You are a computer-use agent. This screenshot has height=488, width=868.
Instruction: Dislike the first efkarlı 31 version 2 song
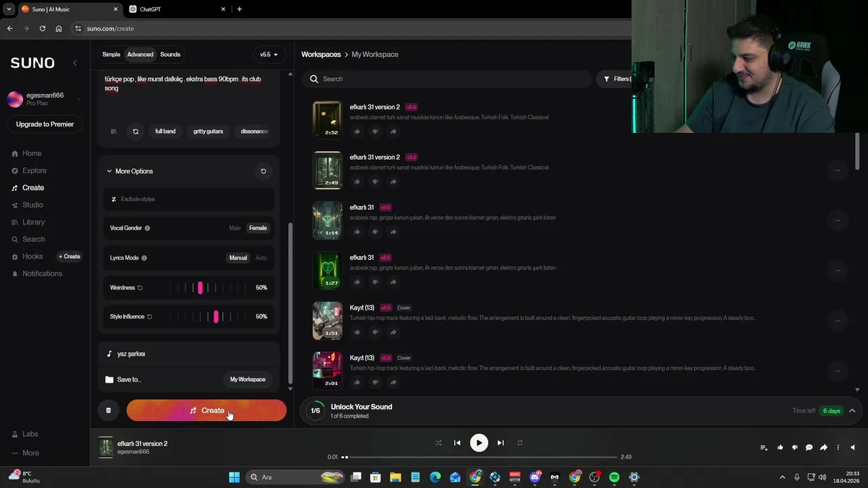click(x=375, y=131)
